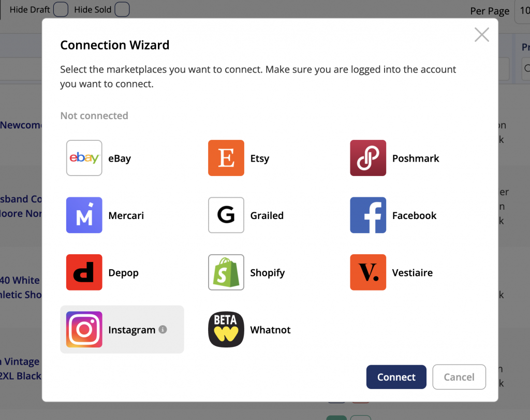
Task: Choose the Vestiaire logo icon
Action: (x=368, y=272)
